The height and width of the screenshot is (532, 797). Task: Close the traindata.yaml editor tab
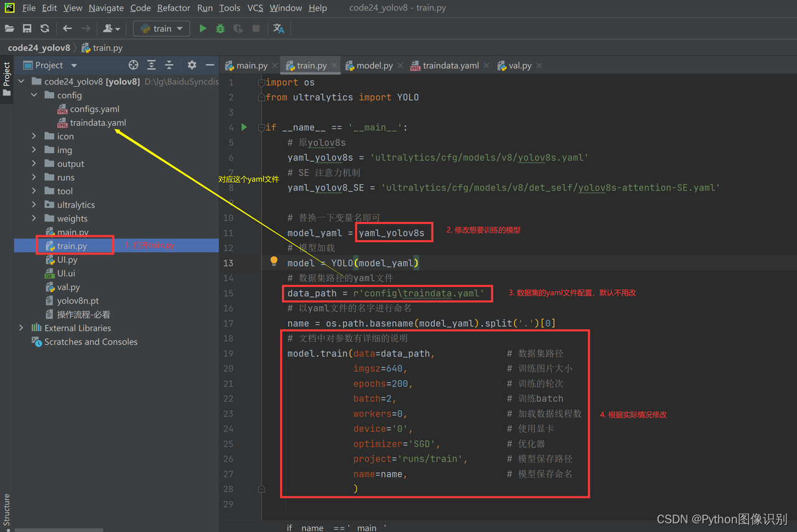(x=486, y=65)
